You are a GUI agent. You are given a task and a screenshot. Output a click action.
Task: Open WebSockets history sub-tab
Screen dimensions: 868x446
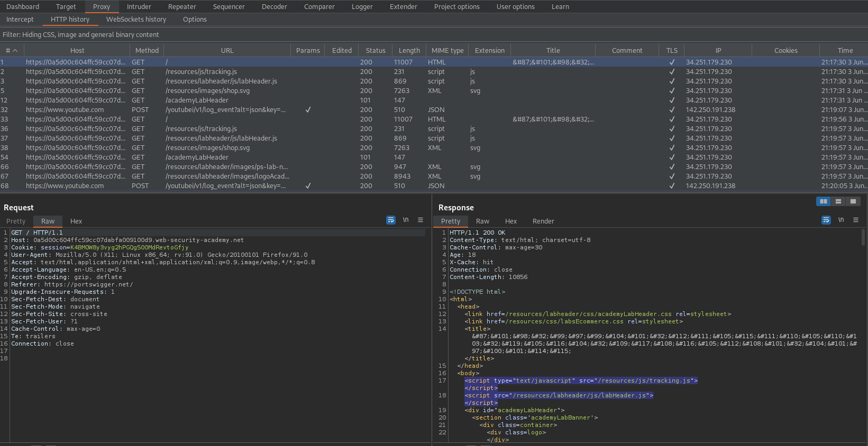tap(136, 20)
